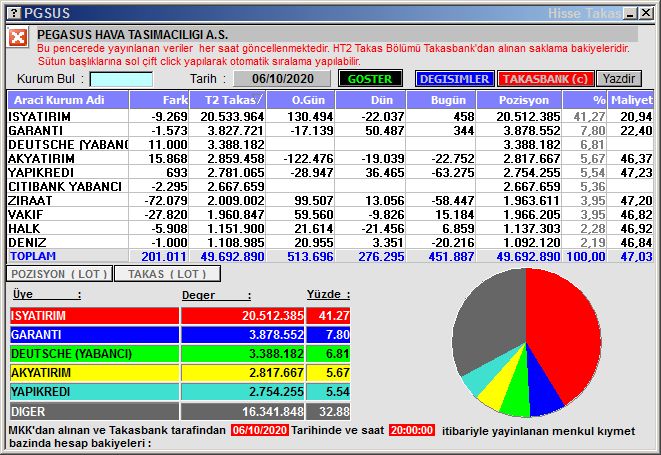Select ISYATIRIM row in the table
This screenshot has height=455, width=661.
coord(330,116)
